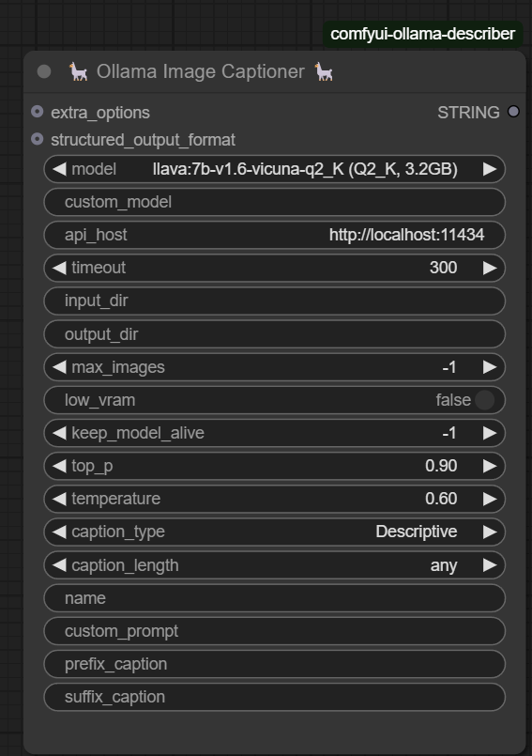532x756 pixels.
Task: Increase timeout with right arrow
Action: click(x=490, y=268)
